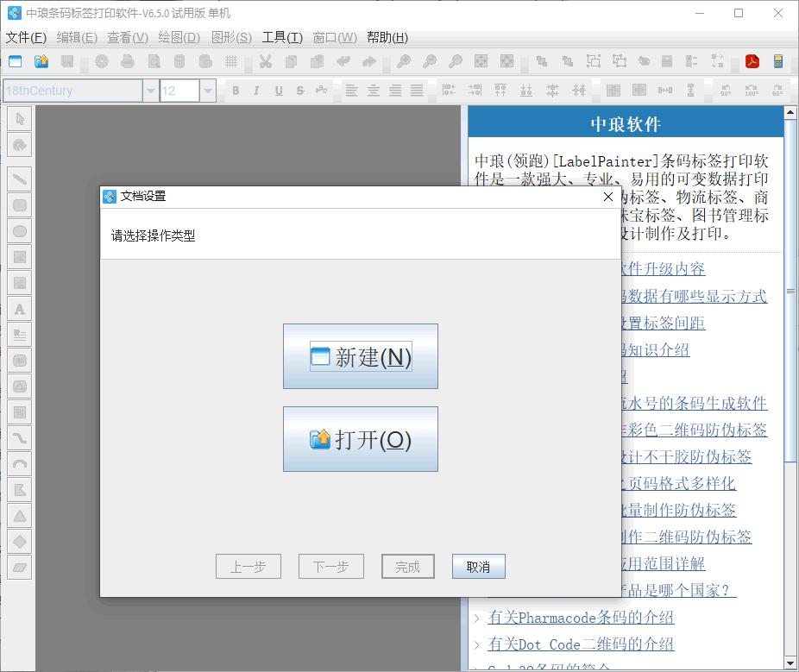
Task: Select the straight line drawing tool
Action: (20, 179)
